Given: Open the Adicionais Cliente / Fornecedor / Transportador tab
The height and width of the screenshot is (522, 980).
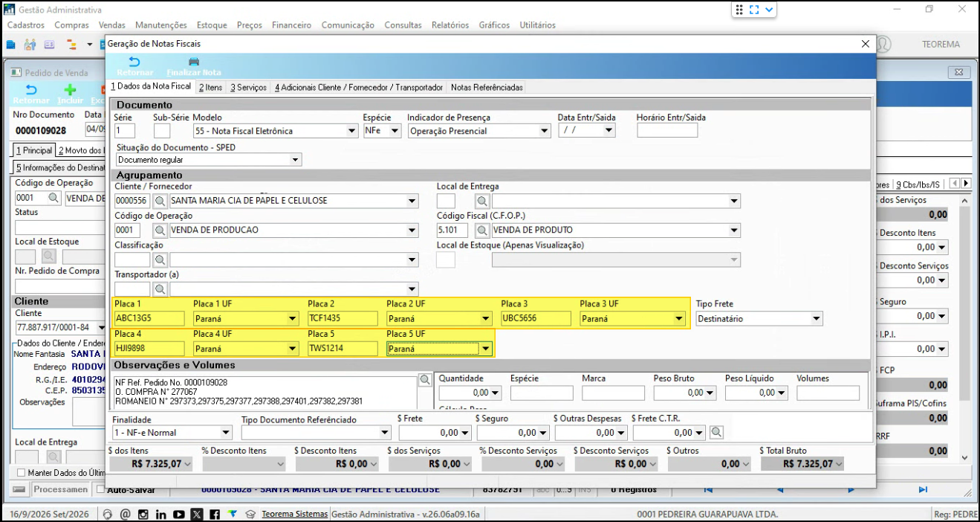Looking at the screenshot, I should 359,87.
